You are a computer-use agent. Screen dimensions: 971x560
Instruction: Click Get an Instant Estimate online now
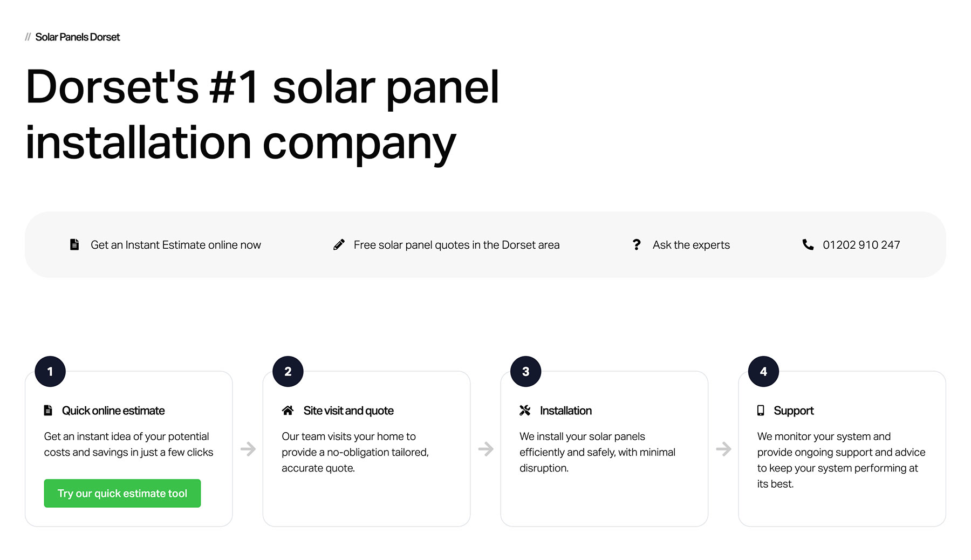click(x=176, y=244)
